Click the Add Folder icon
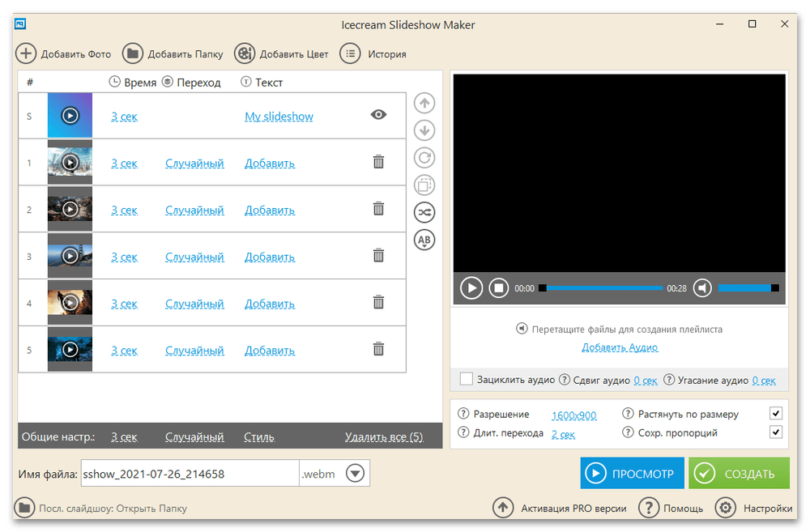The height and width of the screenshot is (532, 810). click(132, 54)
